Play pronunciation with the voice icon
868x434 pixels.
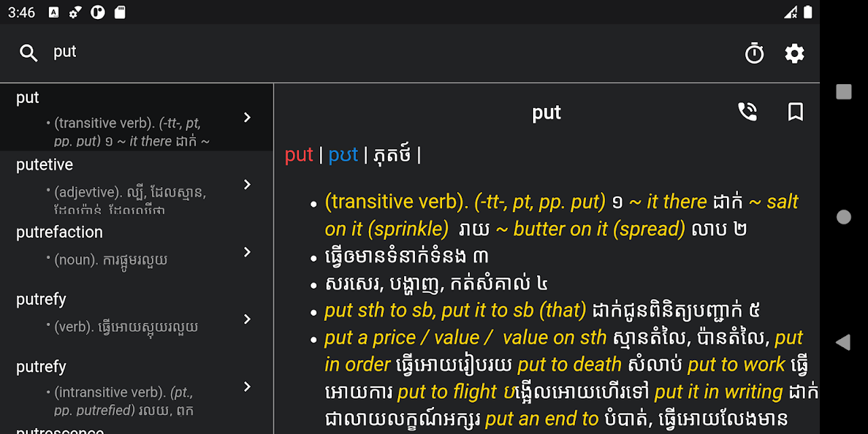coord(747,112)
